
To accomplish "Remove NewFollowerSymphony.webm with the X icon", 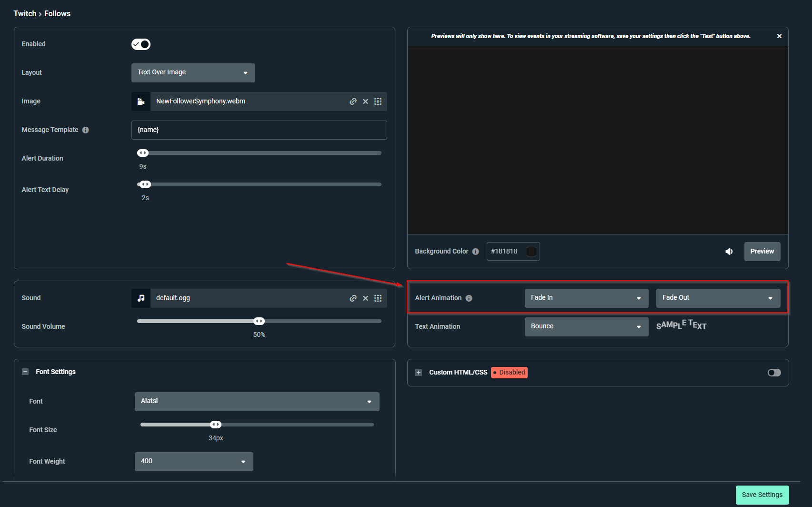I will 365,101.
